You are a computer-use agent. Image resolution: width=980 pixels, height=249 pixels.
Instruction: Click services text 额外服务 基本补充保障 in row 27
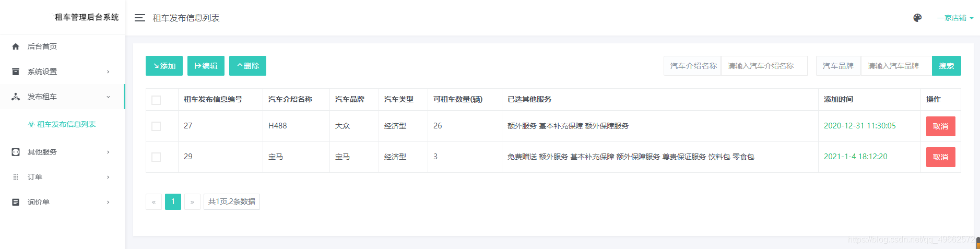click(x=545, y=126)
